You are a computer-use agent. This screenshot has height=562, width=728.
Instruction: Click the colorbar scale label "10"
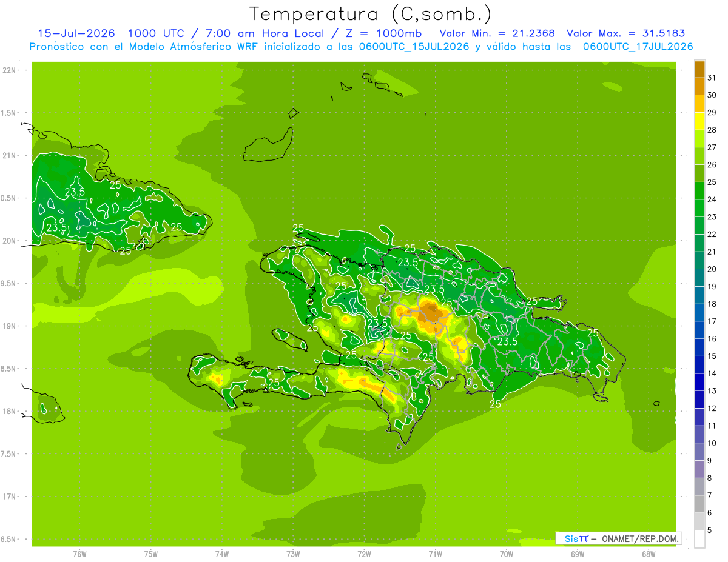712,443
